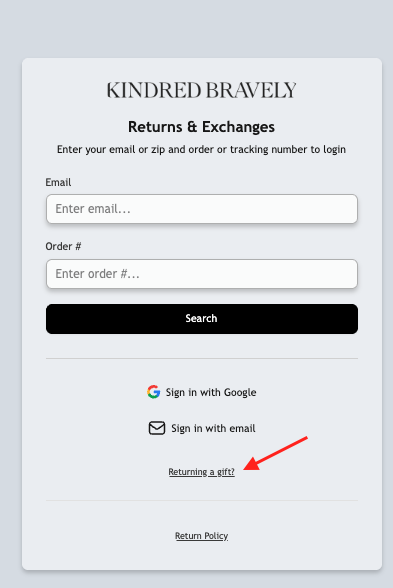This screenshot has width=393, height=588.
Task: Click the login instructions subtitle text
Action: 201,149
